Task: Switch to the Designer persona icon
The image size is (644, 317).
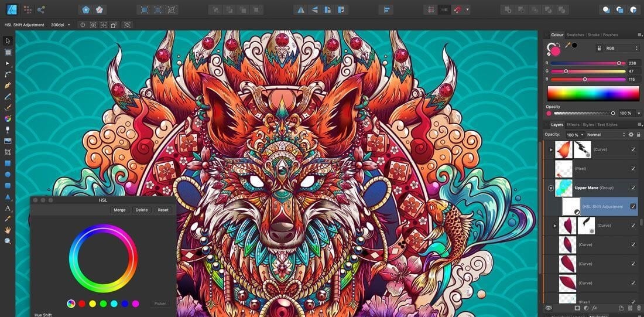Action: point(12,9)
